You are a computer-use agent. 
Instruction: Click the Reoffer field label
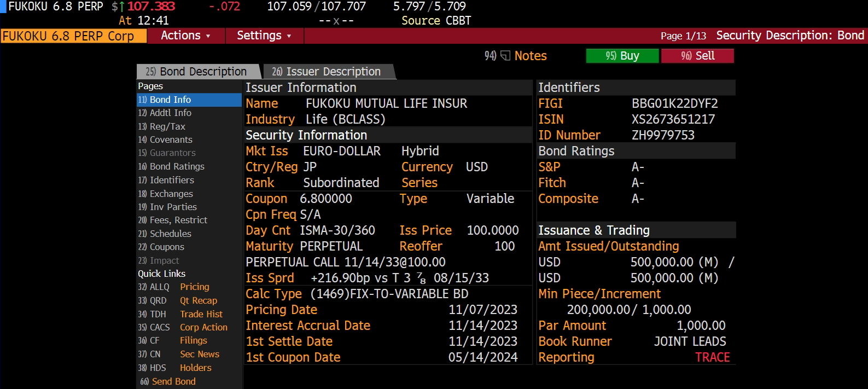coord(421,246)
